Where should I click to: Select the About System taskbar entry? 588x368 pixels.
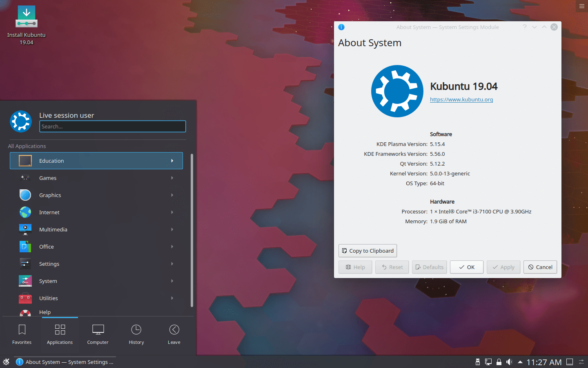pyautogui.click(x=65, y=362)
